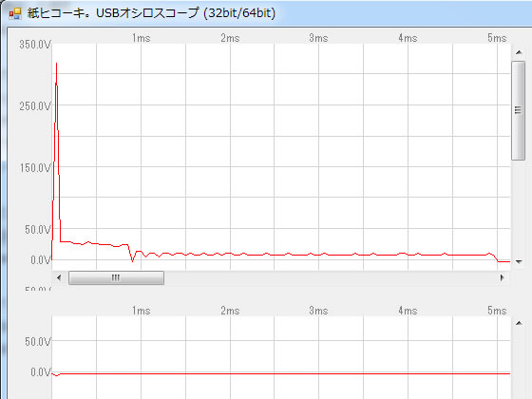Click vertical scrollbar track below the thumb
The height and width of the screenshot is (399, 532).
click(518, 207)
